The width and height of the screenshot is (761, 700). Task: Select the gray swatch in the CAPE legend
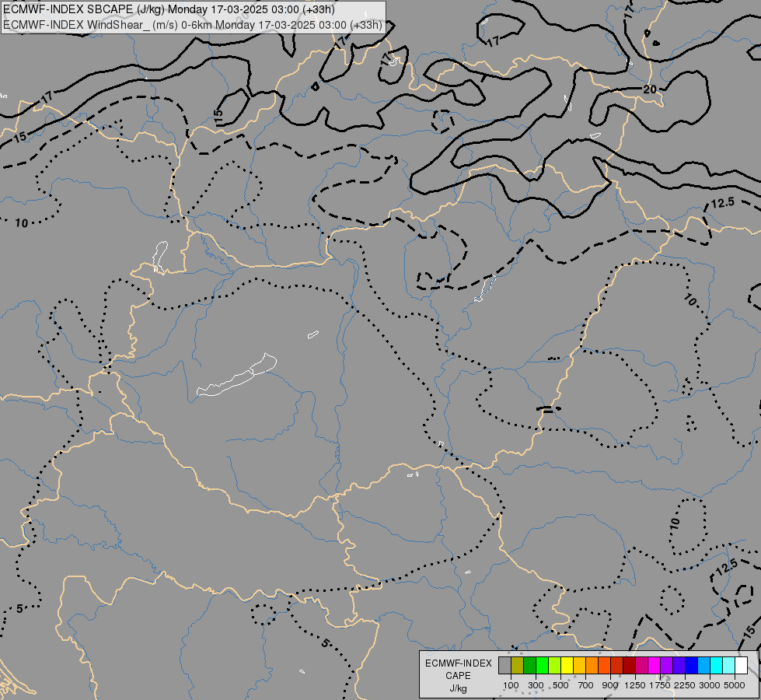[504, 666]
